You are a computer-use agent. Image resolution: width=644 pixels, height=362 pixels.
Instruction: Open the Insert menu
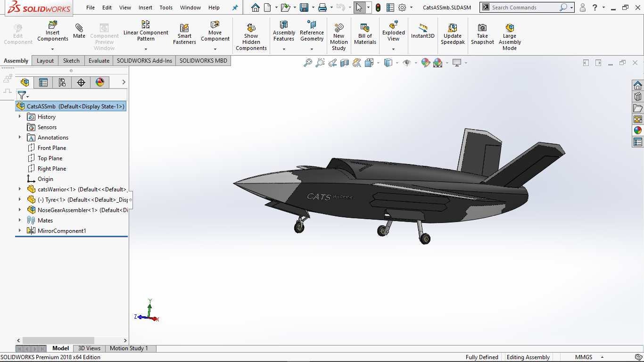point(145,7)
